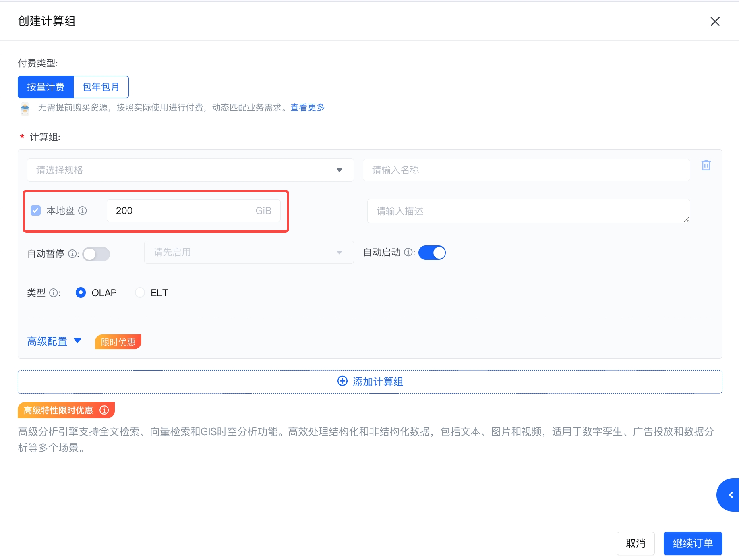Enable the 自动暂停 switch

(96, 254)
